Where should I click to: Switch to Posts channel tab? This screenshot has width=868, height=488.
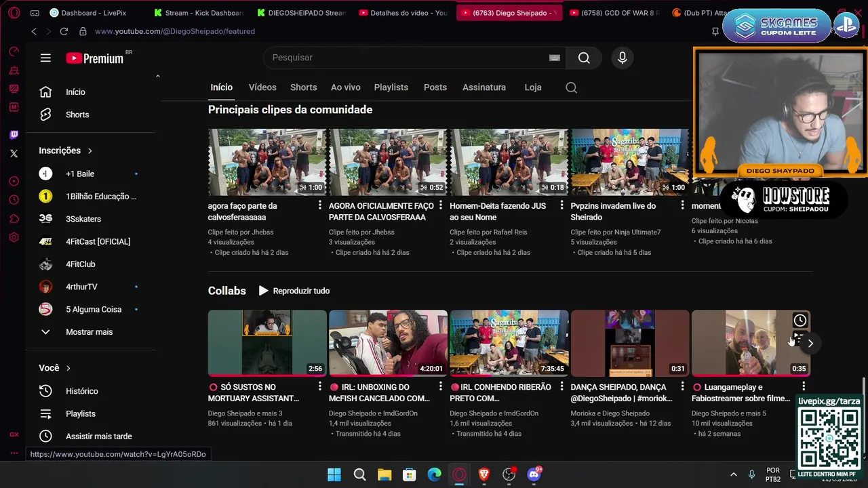click(435, 87)
